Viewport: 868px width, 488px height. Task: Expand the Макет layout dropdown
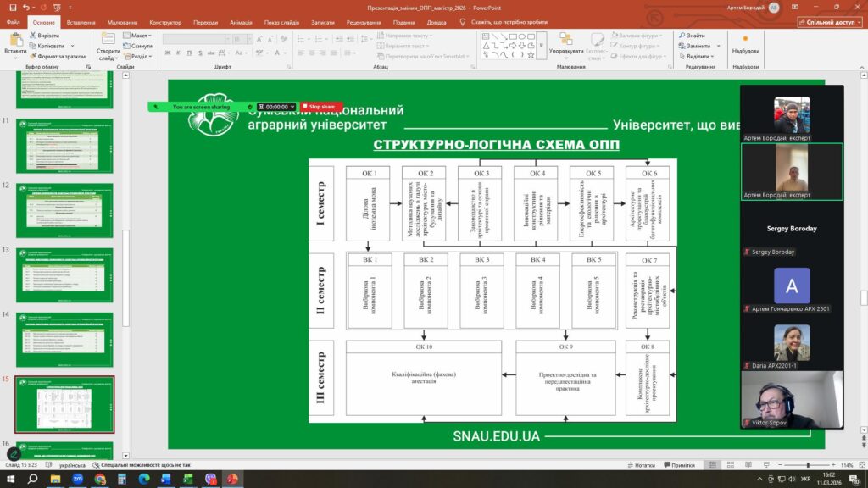138,36
